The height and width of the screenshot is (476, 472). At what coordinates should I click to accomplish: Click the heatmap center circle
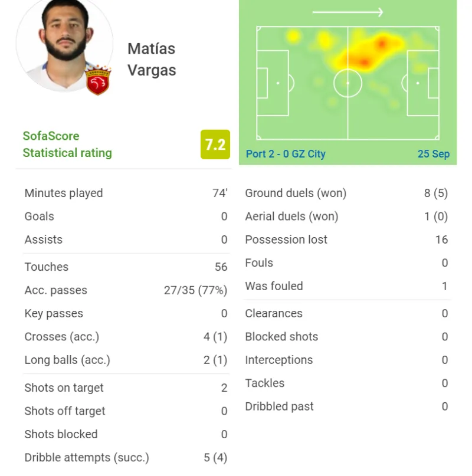(x=348, y=83)
